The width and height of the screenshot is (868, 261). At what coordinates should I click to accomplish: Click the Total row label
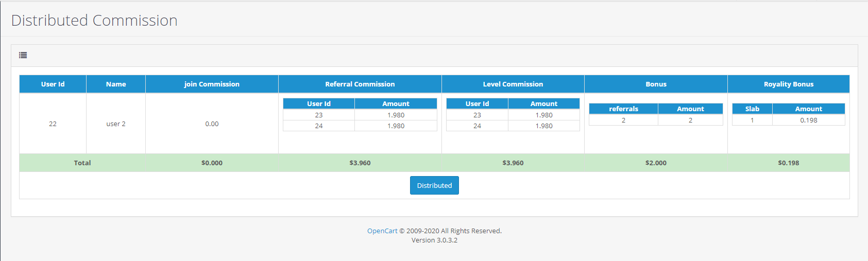(x=82, y=163)
